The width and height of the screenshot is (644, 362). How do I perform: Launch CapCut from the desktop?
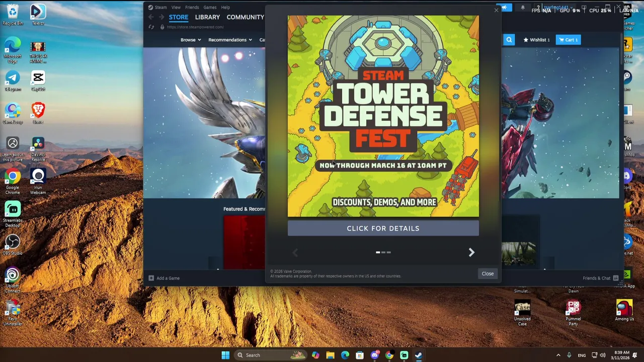pyautogui.click(x=38, y=80)
